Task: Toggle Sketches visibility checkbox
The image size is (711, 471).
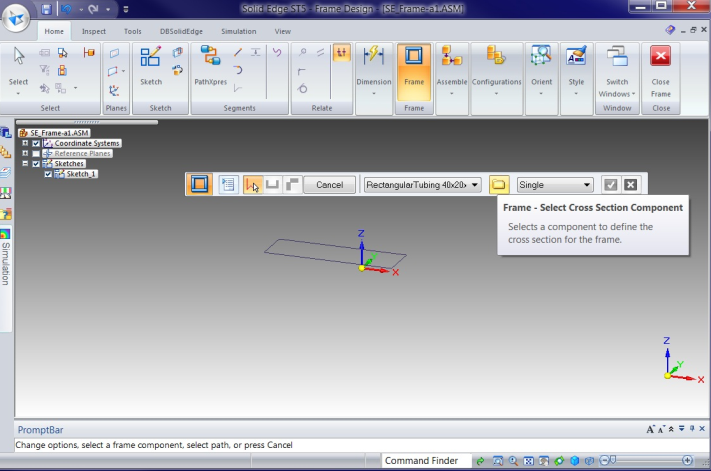Action: pos(36,164)
